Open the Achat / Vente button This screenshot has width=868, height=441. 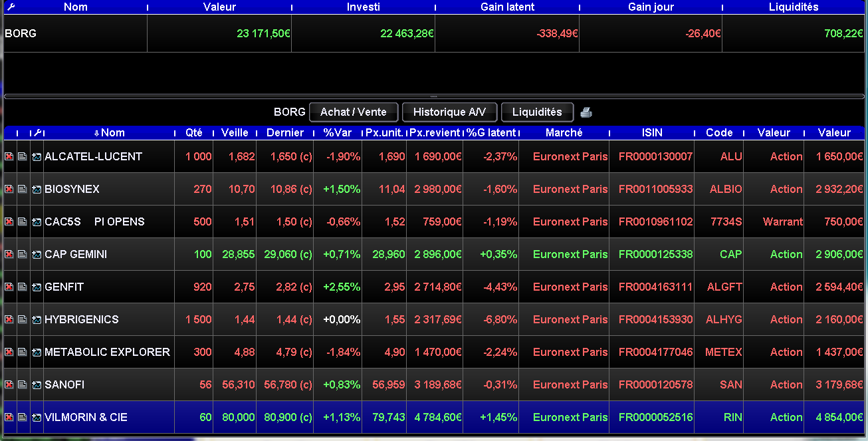[354, 112]
